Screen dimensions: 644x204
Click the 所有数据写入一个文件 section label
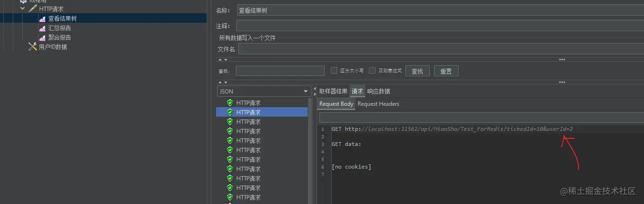[x=247, y=38]
